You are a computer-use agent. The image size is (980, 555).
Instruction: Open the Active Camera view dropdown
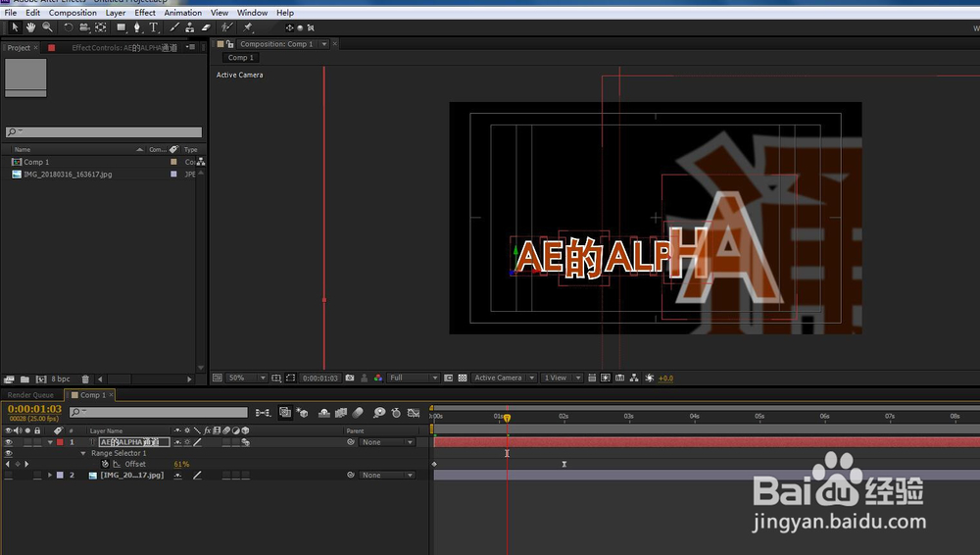pos(505,378)
